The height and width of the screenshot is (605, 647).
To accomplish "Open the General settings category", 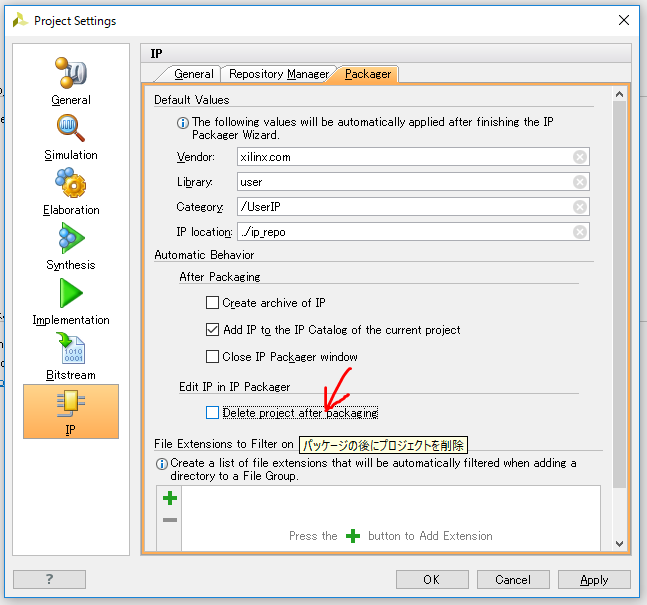I will [71, 80].
